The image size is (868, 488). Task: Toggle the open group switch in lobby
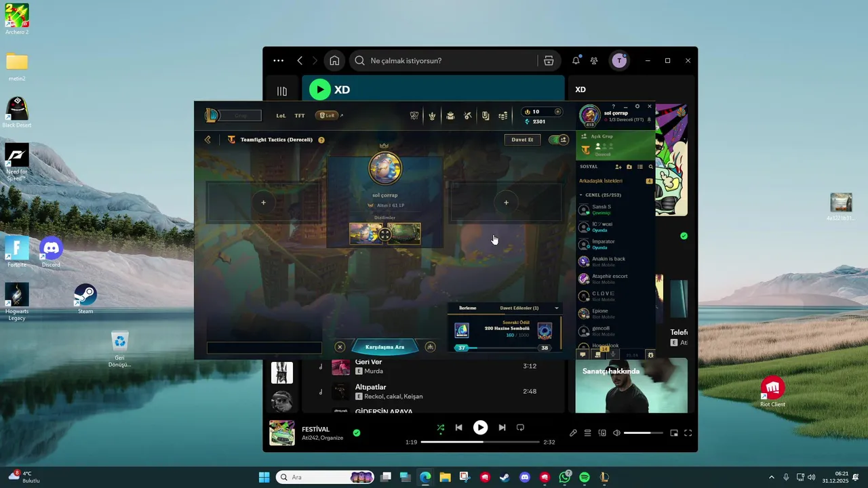[559, 140]
